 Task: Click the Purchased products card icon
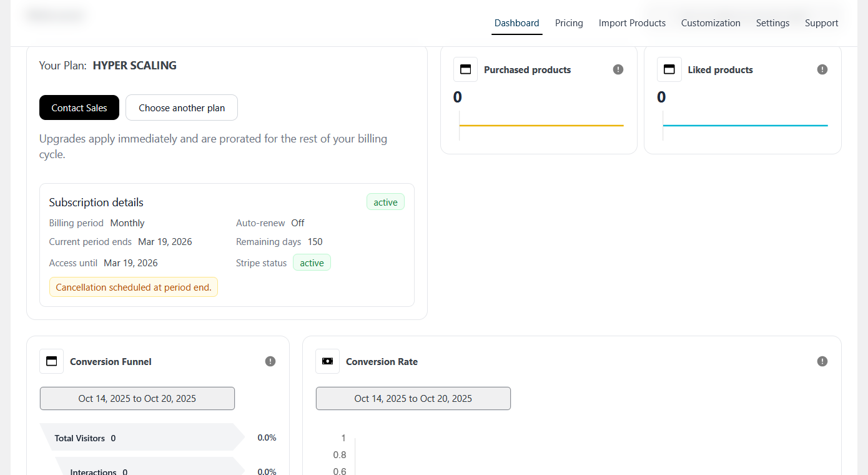coord(465,69)
